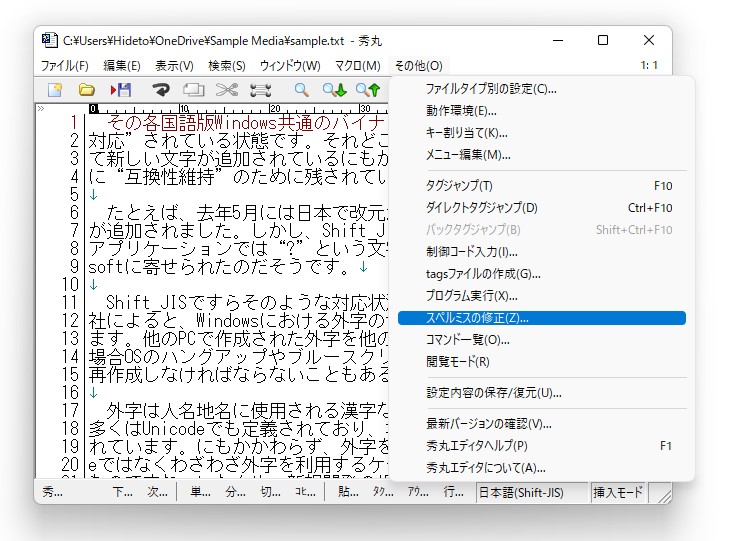Click the 行... function key button
The image size is (730, 541).
point(453,492)
